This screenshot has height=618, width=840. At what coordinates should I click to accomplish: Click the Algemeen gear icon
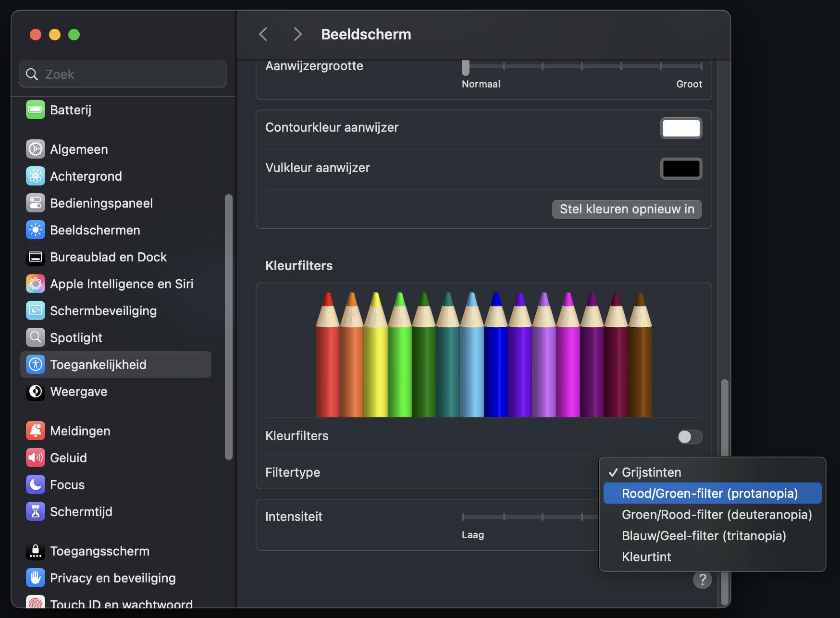(36, 149)
